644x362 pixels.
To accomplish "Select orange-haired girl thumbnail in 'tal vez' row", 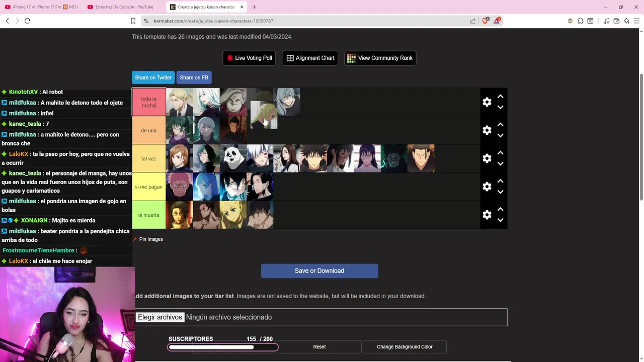I will click(x=180, y=158).
